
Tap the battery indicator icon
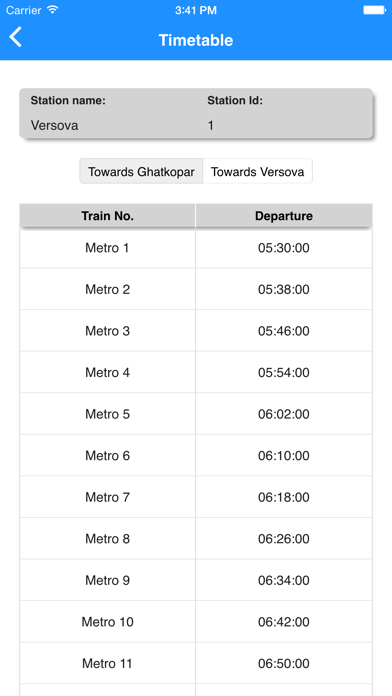point(374,10)
